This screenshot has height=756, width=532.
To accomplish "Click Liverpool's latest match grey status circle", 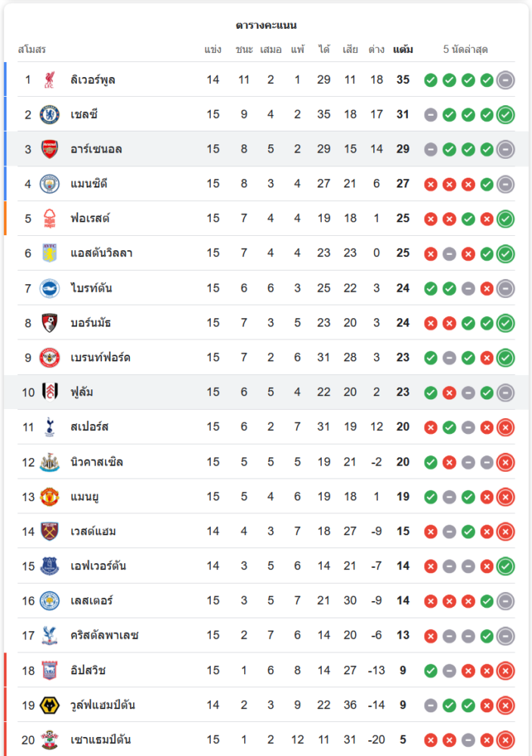I will pyautogui.click(x=506, y=80).
